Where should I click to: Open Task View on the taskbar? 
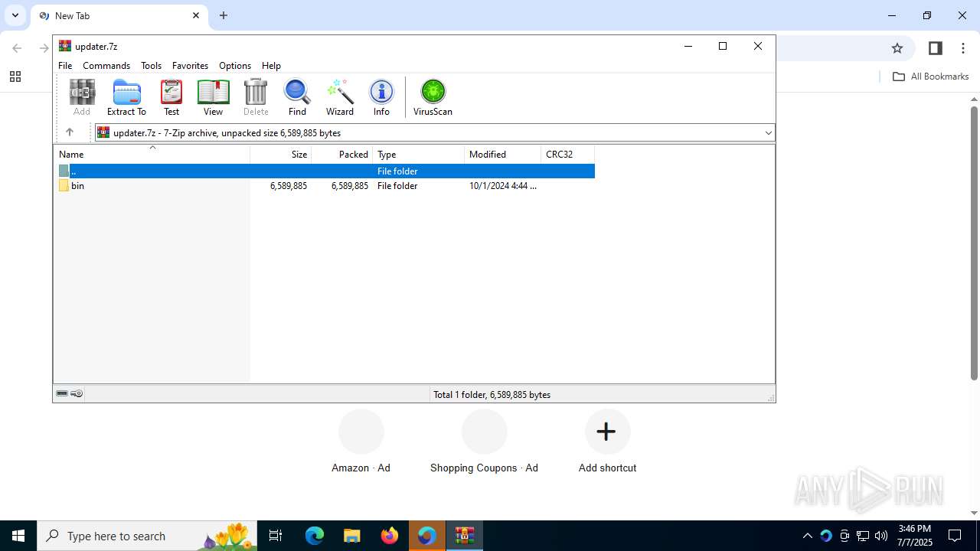click(276, 536)
